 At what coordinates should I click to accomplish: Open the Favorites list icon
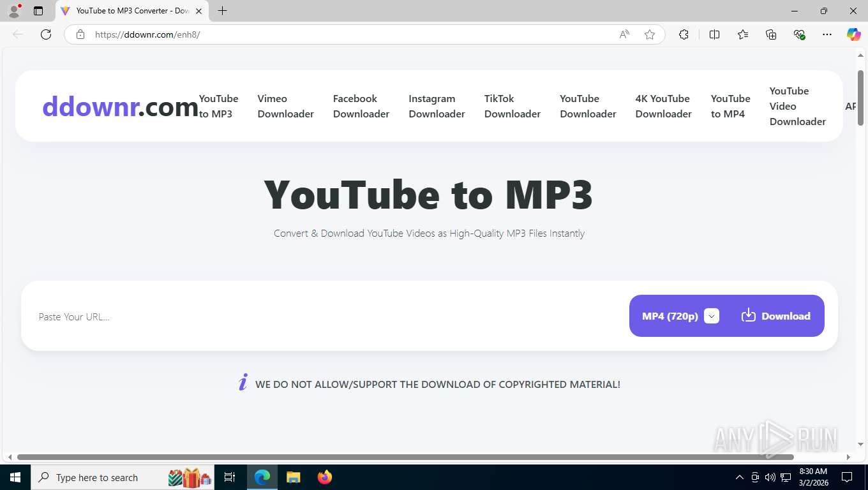tap(743, 34)
